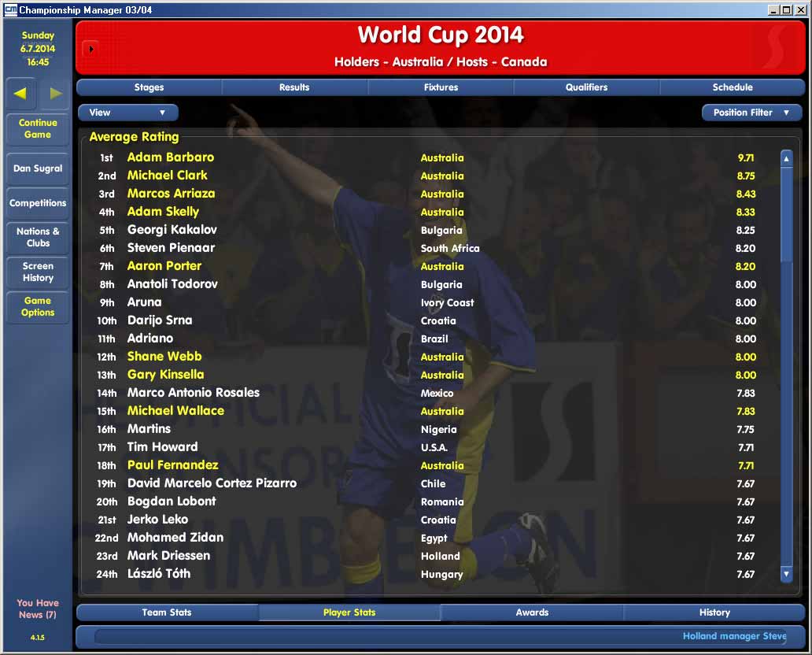
Task: Select player Adam Barbaro
Action: (x=171, y=157)
